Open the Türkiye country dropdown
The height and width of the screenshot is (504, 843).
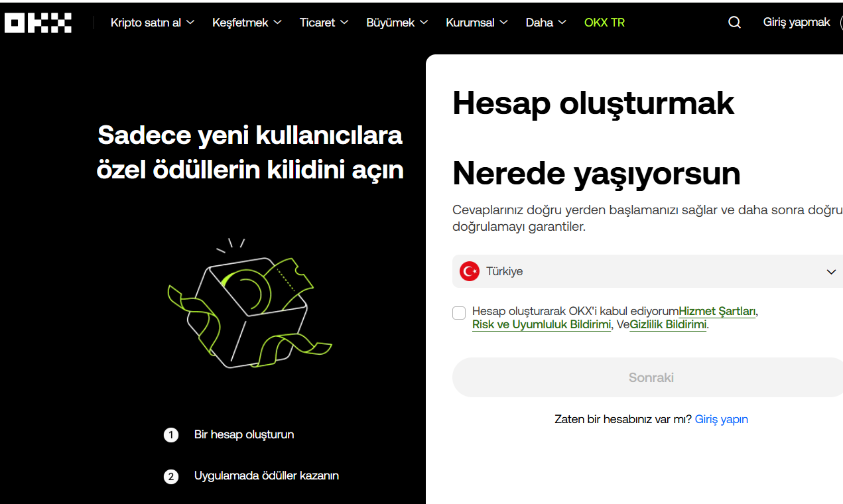pyautogui.click(x=647, y=271)
